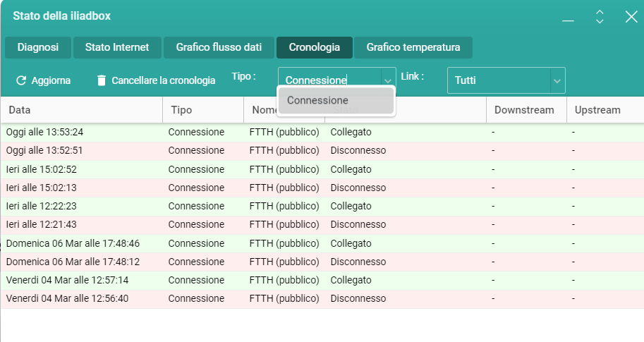
Task: Select row Oggi alle 13:53:24
Action: pos(322,132)
